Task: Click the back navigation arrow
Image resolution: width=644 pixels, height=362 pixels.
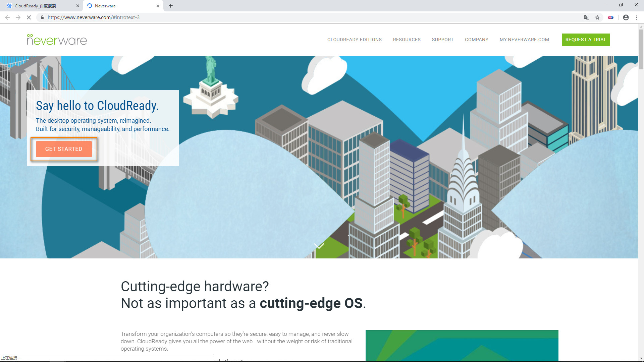Action: (7, 17)
